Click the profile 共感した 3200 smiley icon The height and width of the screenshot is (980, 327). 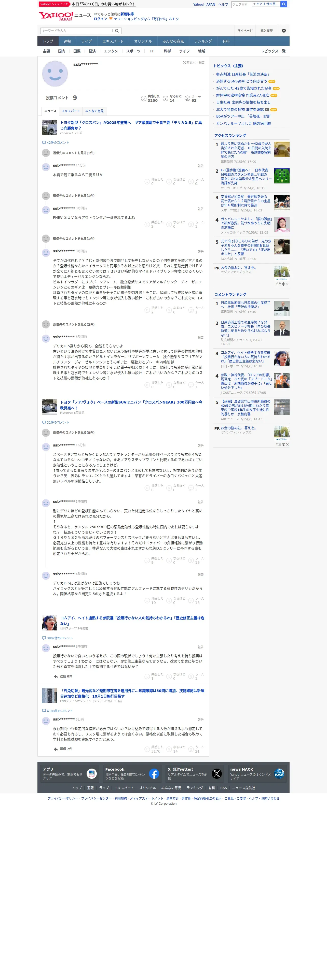(144, 98)
